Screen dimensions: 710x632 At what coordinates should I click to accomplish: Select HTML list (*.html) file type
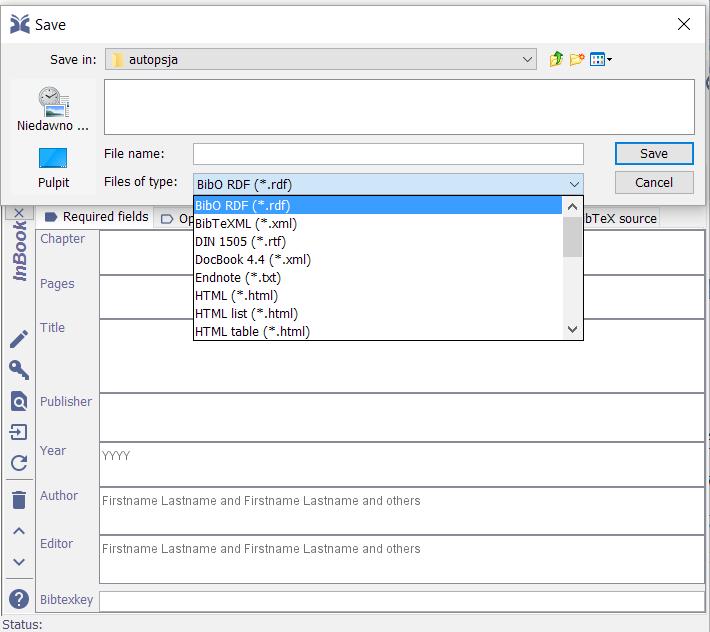coord(378,314)
